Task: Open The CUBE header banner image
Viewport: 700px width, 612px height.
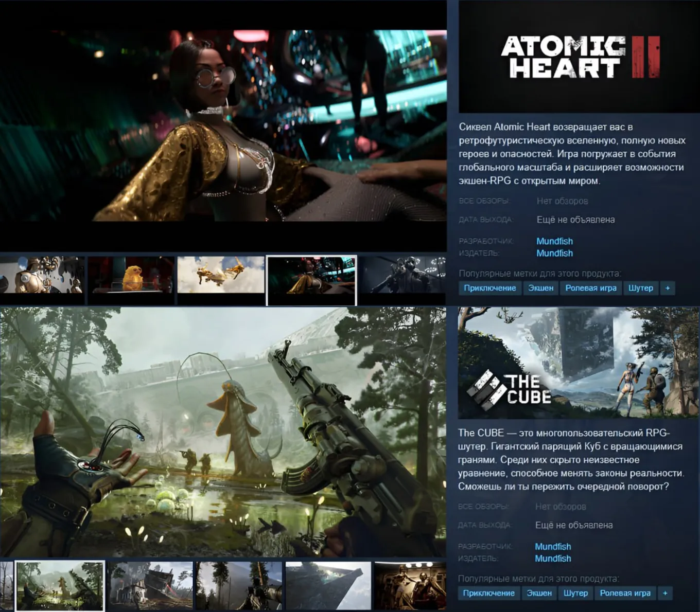Action: [x=579, y=363]
